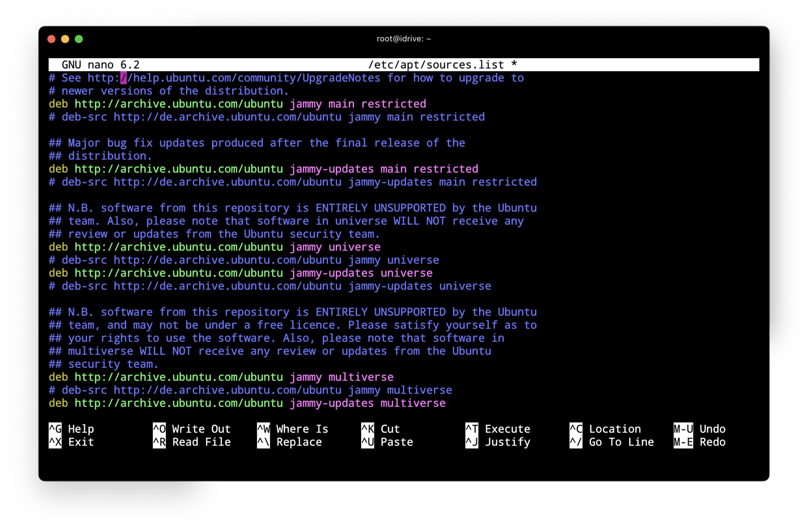Click the ^J Justify shortcut
The image size is (808, 532).
click(498, 442)
